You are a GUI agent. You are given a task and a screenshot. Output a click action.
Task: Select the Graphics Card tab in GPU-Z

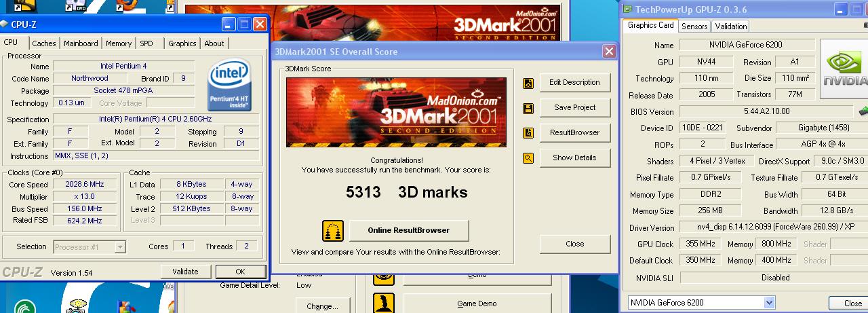tap(650, 25)
